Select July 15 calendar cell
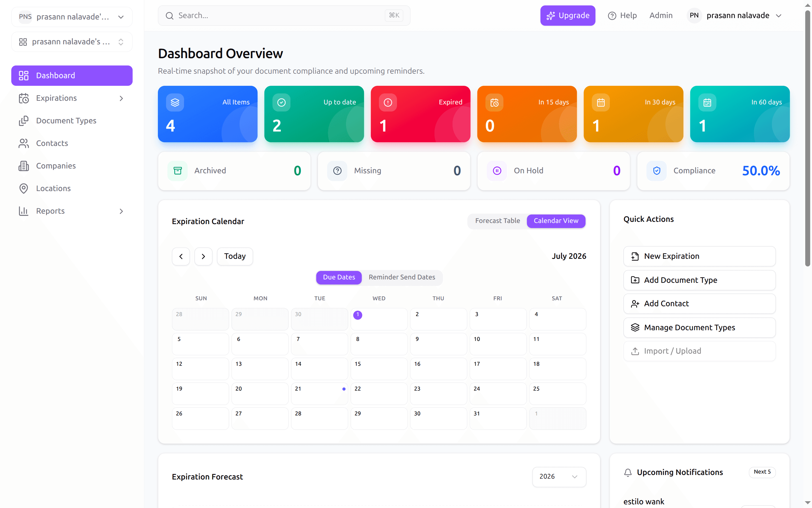The height and width of the screenshot is (508, 812). (379, 369)
